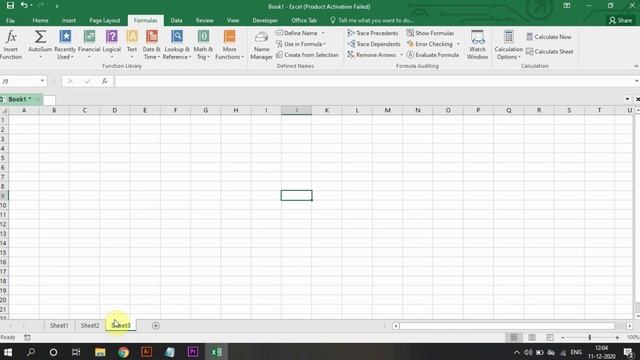Open More Functions menu
This screenshot has height=360, width=640.
pos(229,45)
